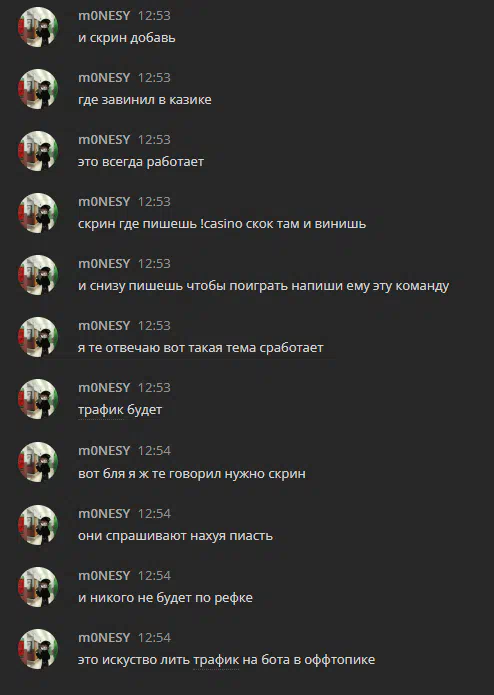Select the message "это всегда работает"
This screenshot has height=695, width=494.
(141, 162)
